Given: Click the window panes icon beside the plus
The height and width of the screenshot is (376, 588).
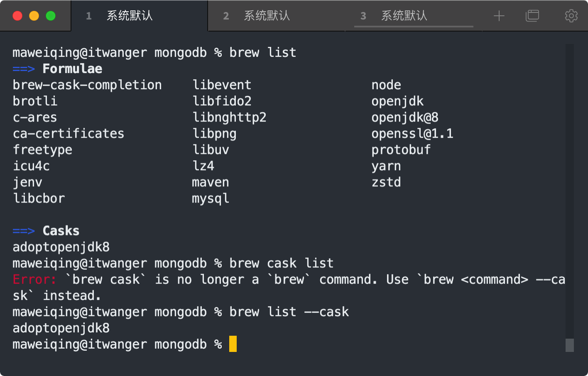Looking at the screenshot, I should (532, 16).
